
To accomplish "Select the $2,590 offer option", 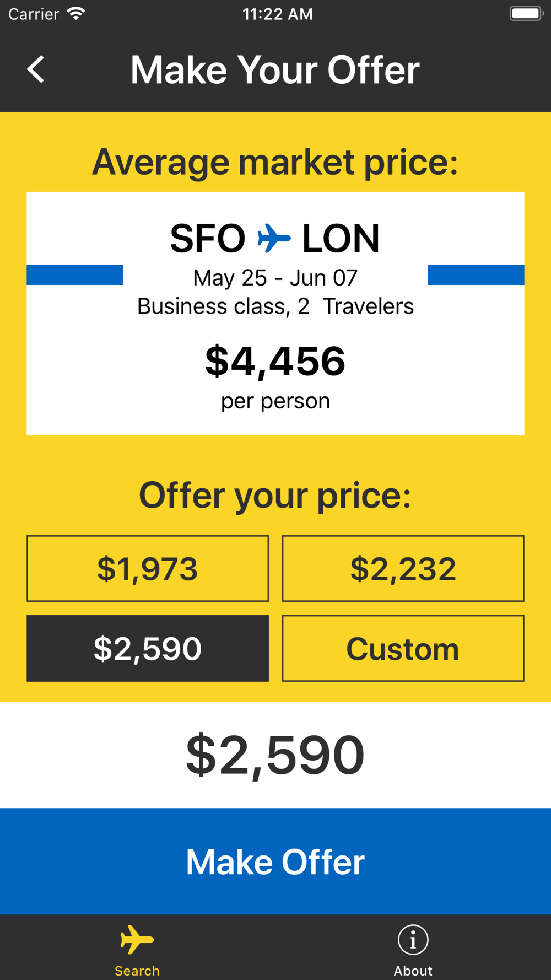I will click(x=148, y=648).
